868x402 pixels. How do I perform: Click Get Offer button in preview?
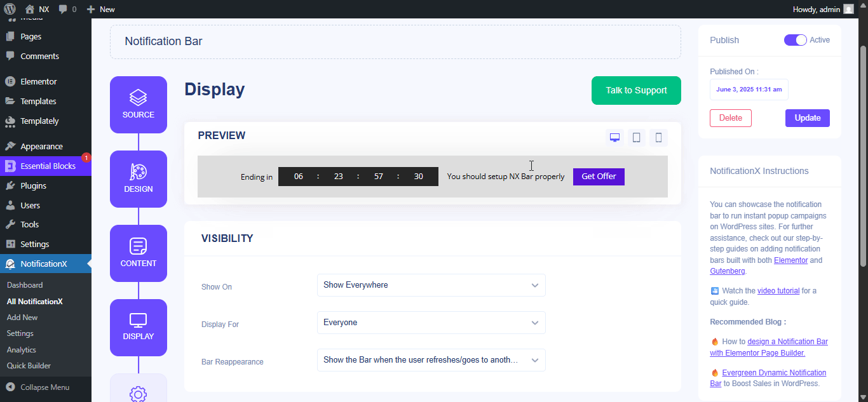coord(599,177)
